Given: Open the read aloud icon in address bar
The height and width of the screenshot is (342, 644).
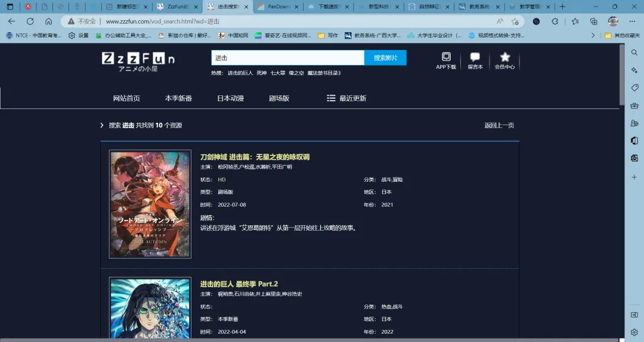Looking at the screenshot, I should click(x=500, y=21).
